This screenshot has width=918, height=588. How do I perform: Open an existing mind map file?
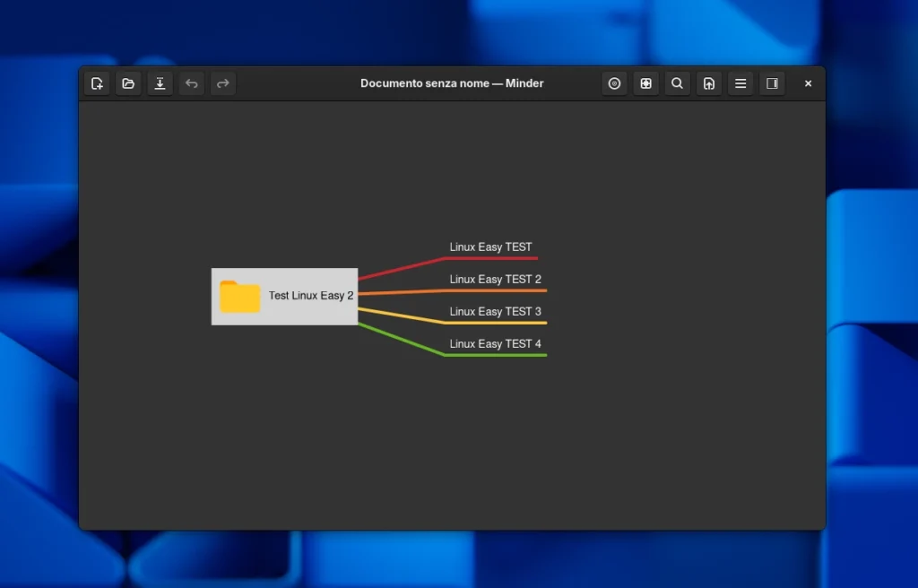[128, 83]
